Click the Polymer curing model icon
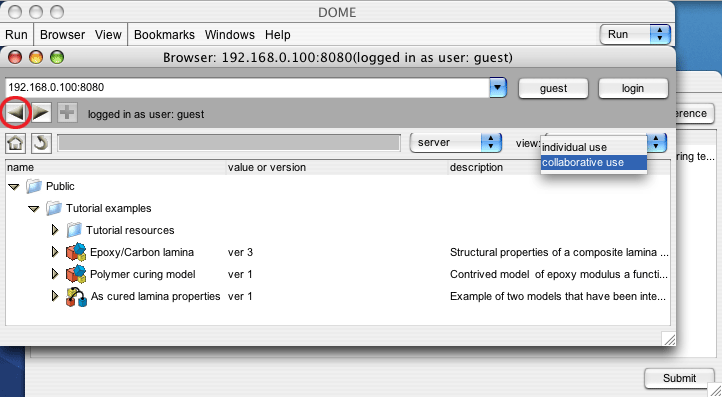This screenshot has height=397, width=722. (x=76, y=274)
